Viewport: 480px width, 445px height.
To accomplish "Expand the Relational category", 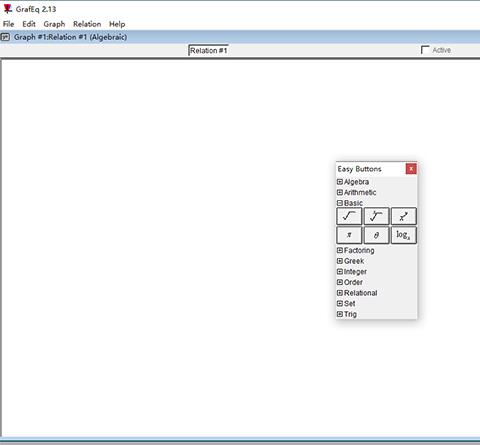I will coord(340,293).
